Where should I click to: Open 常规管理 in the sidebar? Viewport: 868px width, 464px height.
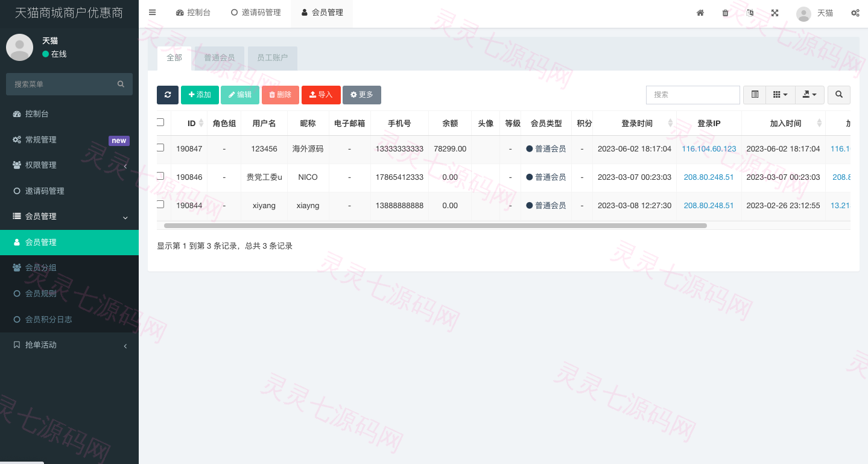coord(69,139)
